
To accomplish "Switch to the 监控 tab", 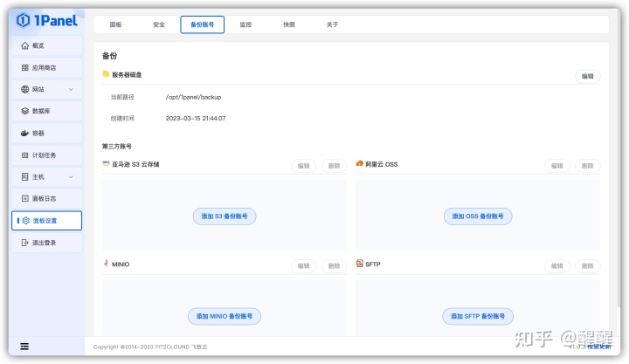I will click(245, 24).
